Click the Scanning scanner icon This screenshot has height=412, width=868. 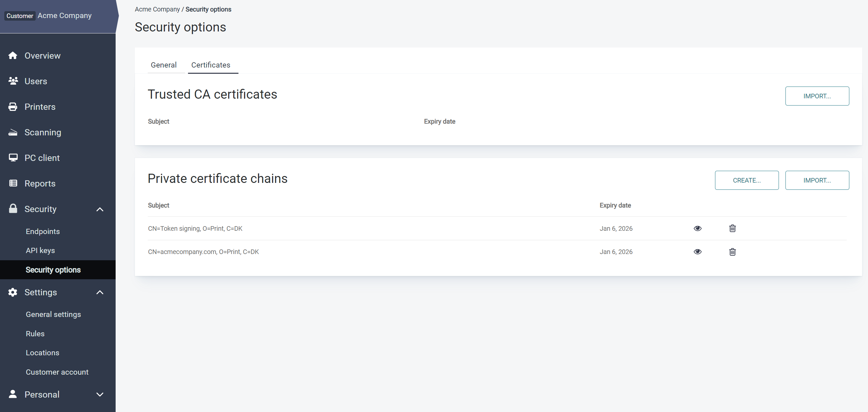click(x=13, y=132)
